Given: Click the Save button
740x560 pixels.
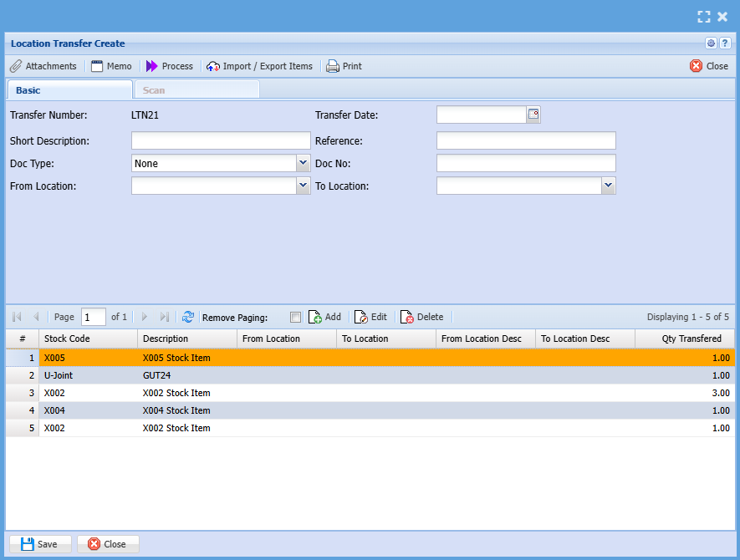Looking at the screenshot, I should 40,544.
